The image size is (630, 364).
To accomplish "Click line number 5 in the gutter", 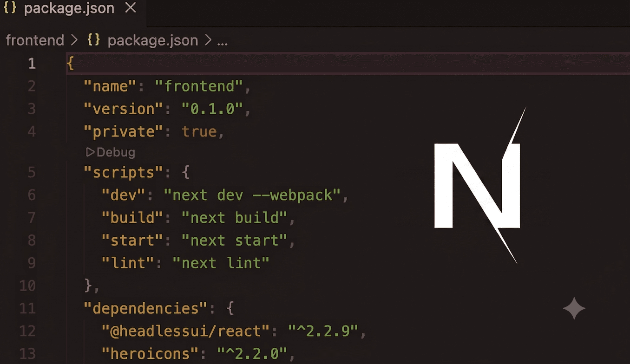I will tap(32, 172).
